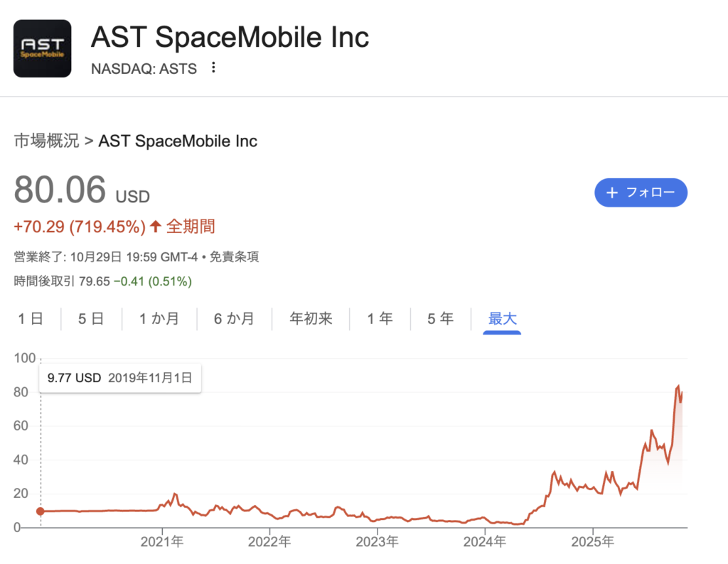Click the AST SpaceMobile Inc breadcrumb text

(178, 141)
